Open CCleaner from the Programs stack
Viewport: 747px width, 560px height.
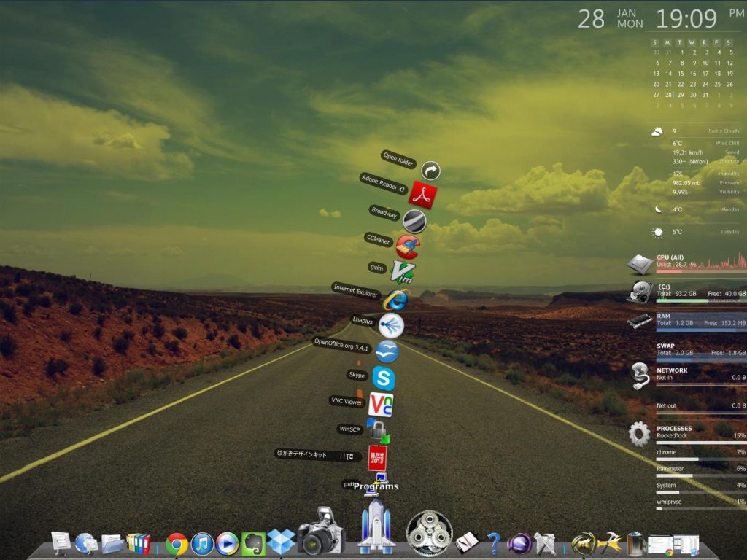point(408,245)
